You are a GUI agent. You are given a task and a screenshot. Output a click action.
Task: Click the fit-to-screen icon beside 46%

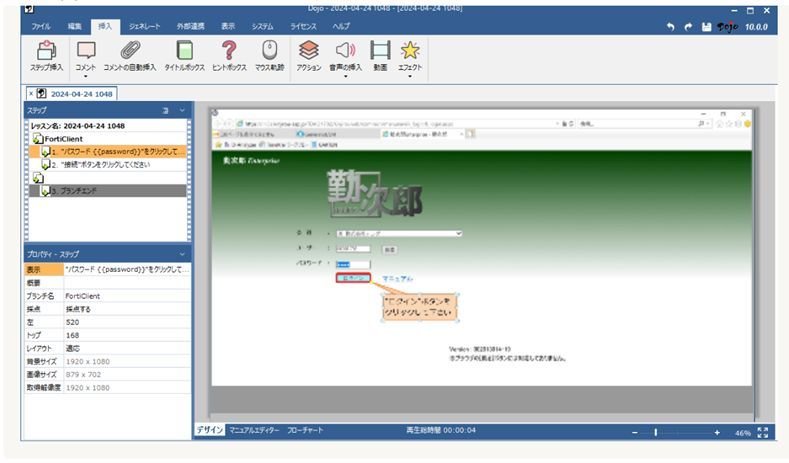(763, 432)
